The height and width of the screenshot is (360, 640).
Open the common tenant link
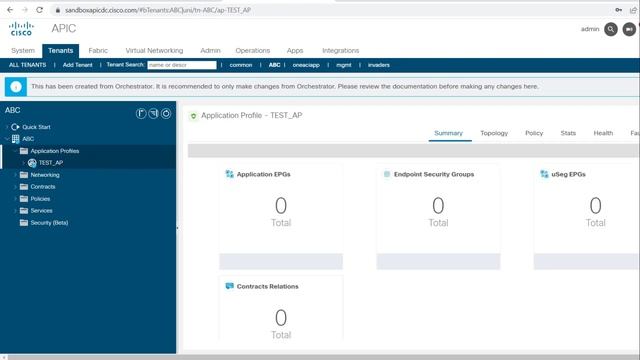(241, 65)
